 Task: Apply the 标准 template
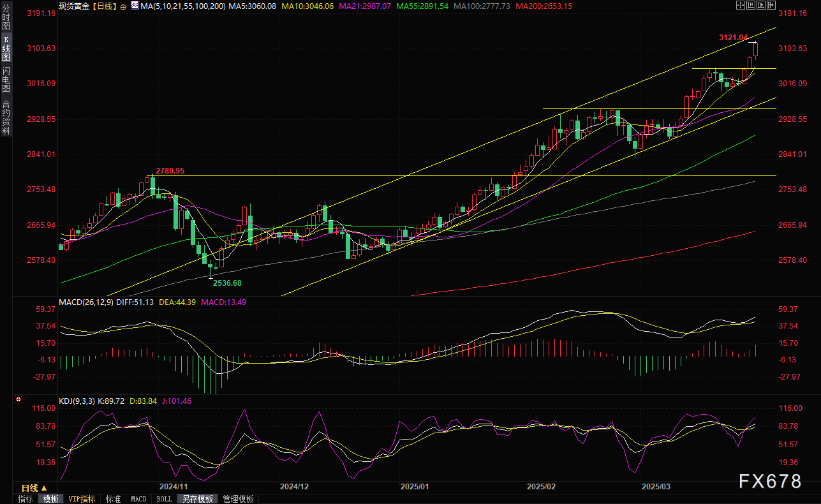(x=113, y=499)
